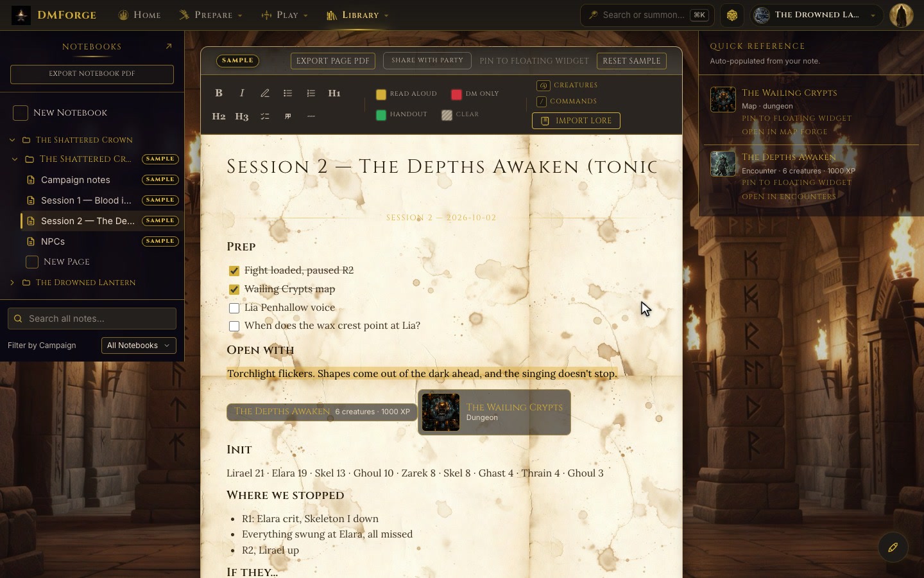Screen dimensions: 924x578
Task: Apply Heading 2 style
Action: click(219, 116)
